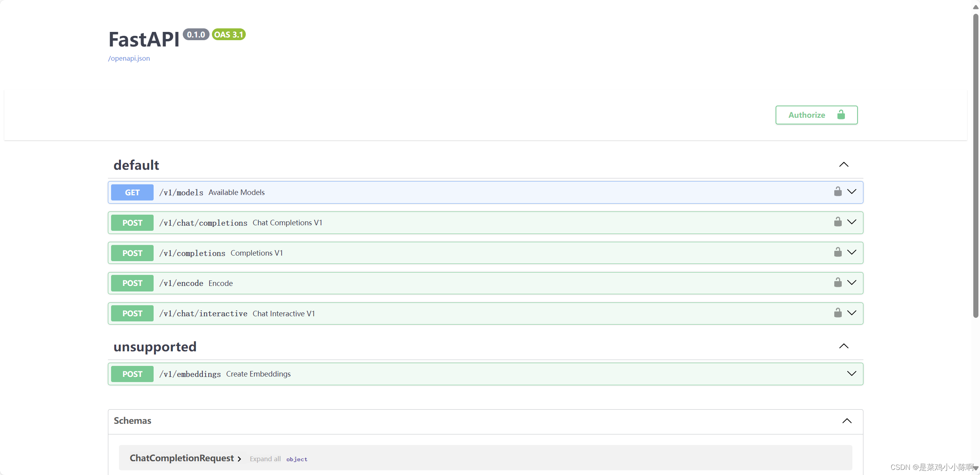Click the unsupported section heading
Image resolution: width=980 pixels, height=475 pixels.
[x=155, y=347]
